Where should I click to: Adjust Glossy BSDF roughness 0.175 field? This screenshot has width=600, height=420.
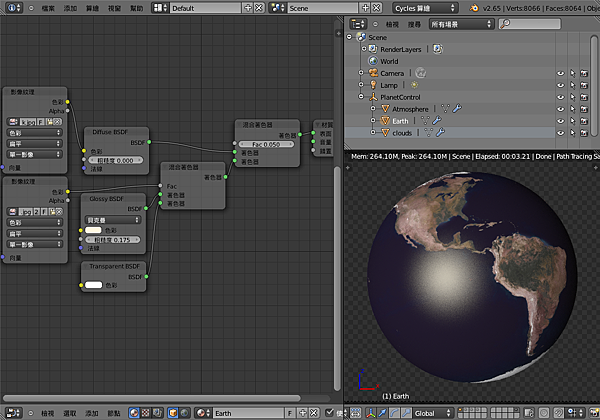point(112,239)
